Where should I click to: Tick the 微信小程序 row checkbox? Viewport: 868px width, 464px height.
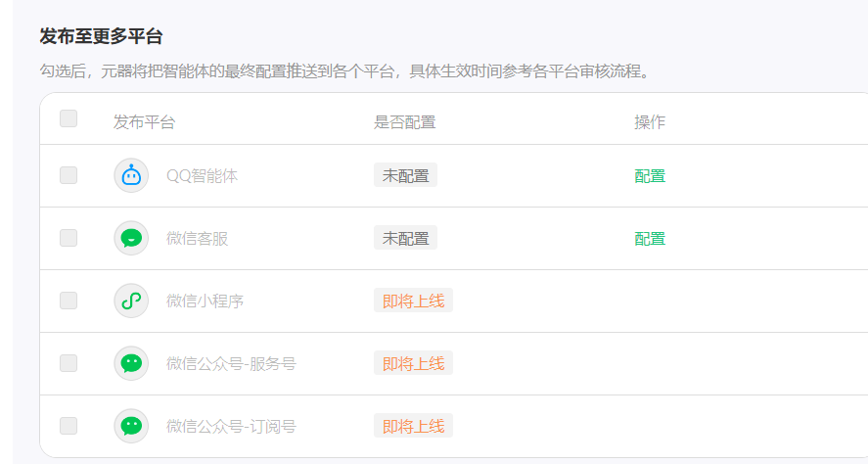[x=69, y=302]
